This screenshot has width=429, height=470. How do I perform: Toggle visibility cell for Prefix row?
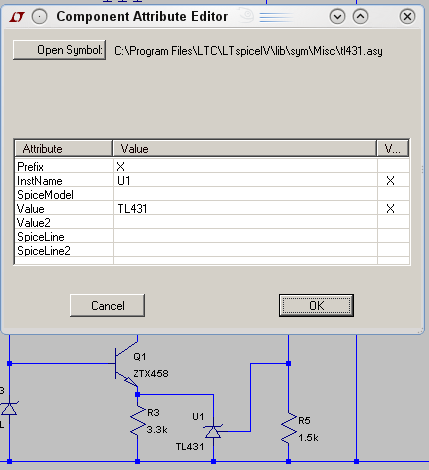pyautogui.click(x=393, y=166)
